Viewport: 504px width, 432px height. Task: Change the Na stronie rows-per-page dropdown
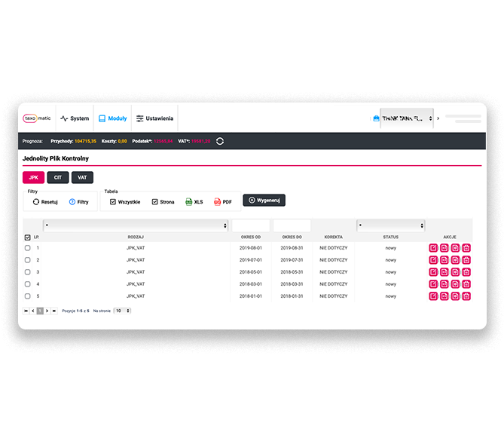tap(122, 311)
